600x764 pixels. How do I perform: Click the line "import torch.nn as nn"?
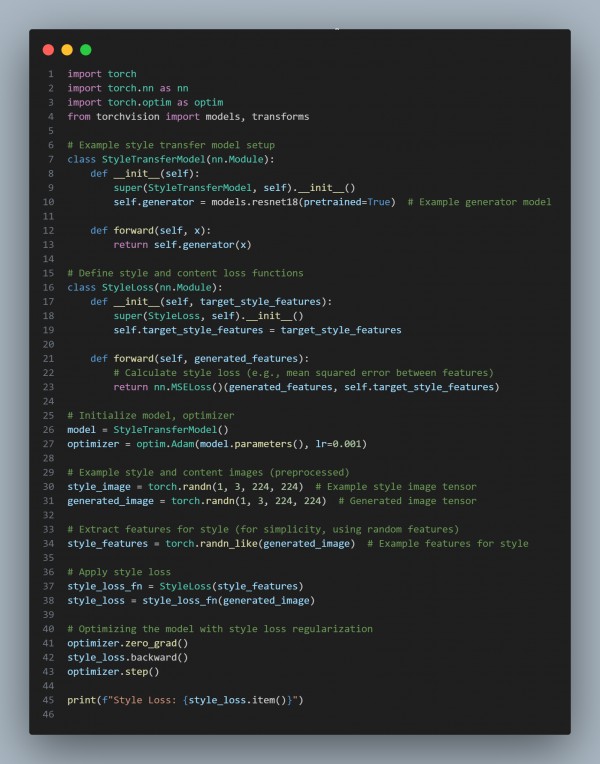[128, 88]
